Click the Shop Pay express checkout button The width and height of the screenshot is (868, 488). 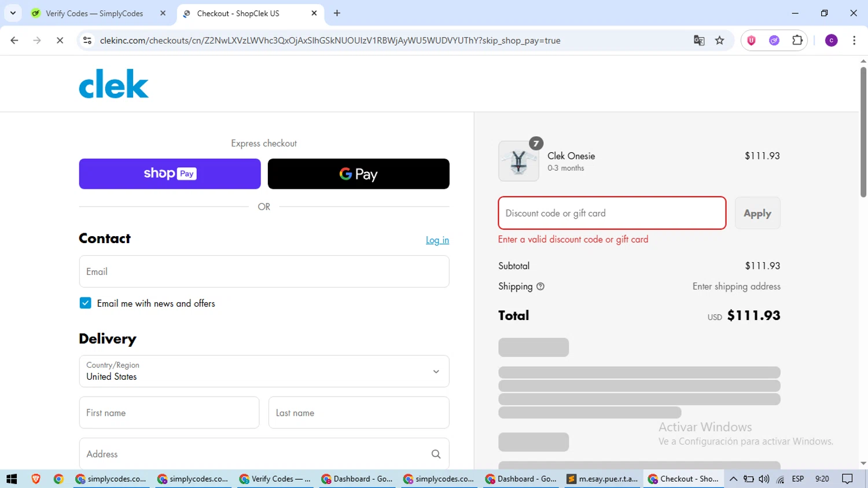point(170,174)
